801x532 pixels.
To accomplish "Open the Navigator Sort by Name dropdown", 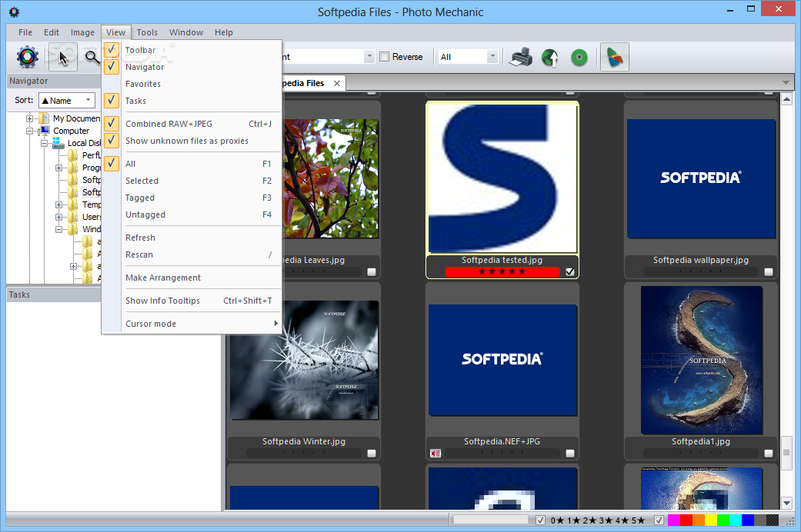I will [67, 100].
